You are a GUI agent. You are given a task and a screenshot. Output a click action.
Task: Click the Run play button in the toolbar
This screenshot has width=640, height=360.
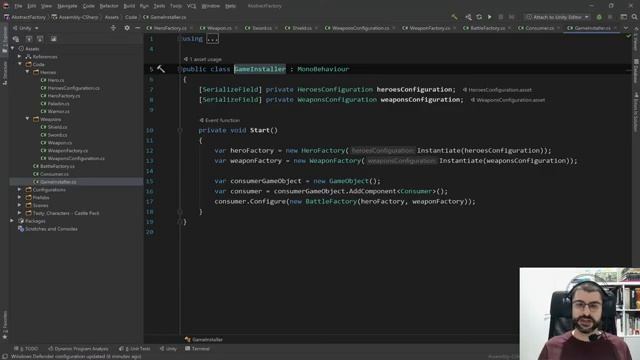point(489,17)
